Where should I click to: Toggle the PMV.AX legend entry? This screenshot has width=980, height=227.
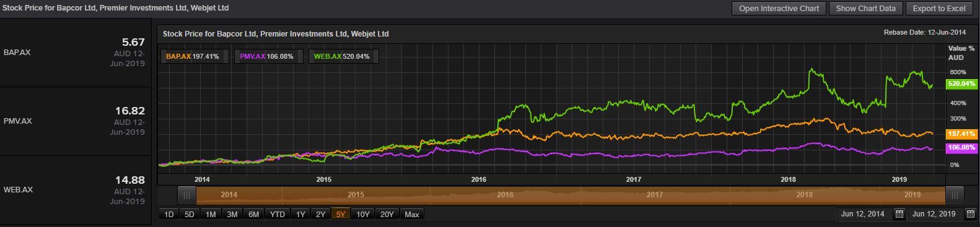pyautogui.click(x=268, y=56)
